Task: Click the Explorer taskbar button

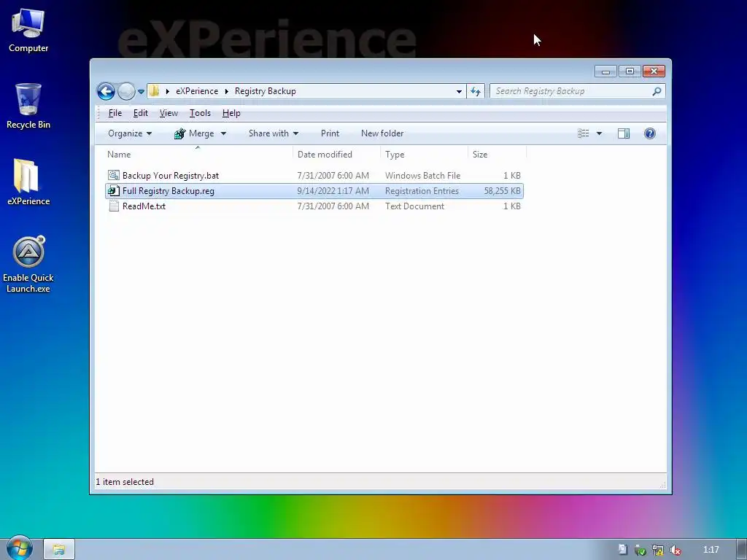Action: [x=59, y=550]
